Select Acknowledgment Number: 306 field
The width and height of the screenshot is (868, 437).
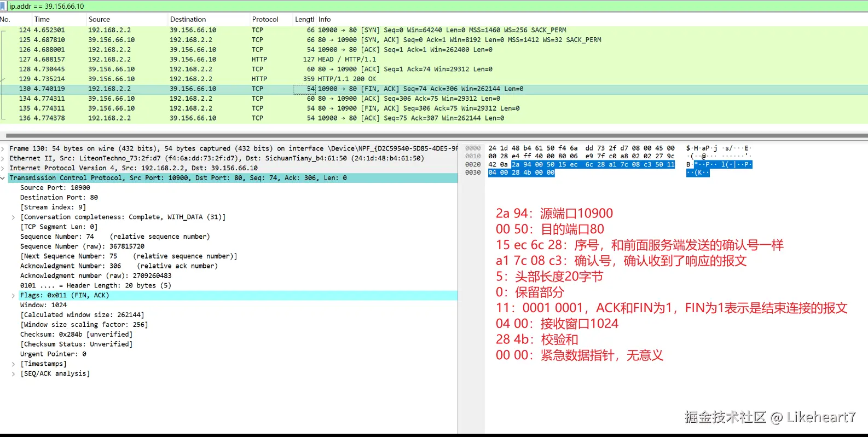click(x=119, y=266)
